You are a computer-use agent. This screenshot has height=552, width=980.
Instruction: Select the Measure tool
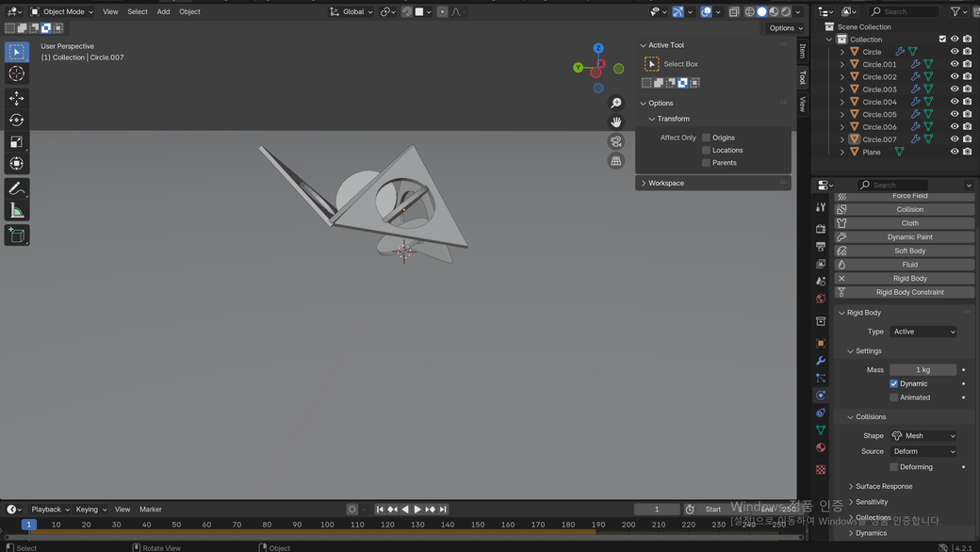16,210
